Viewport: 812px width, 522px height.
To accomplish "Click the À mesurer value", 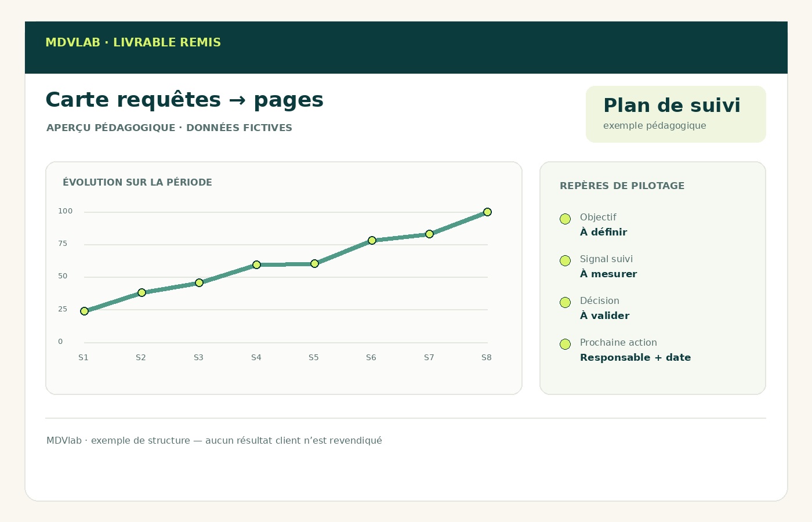I will (x=608, y=274).
